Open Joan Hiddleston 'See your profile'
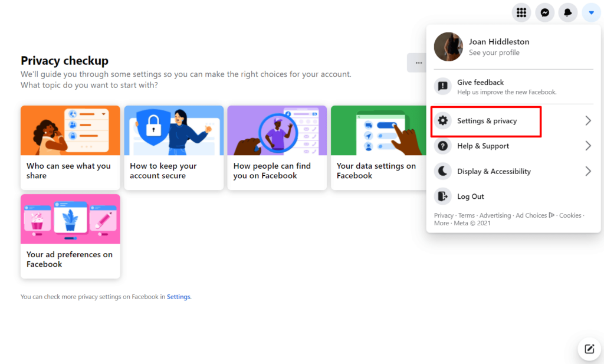The width and height of the screenshot is (604, 364). 494,53
